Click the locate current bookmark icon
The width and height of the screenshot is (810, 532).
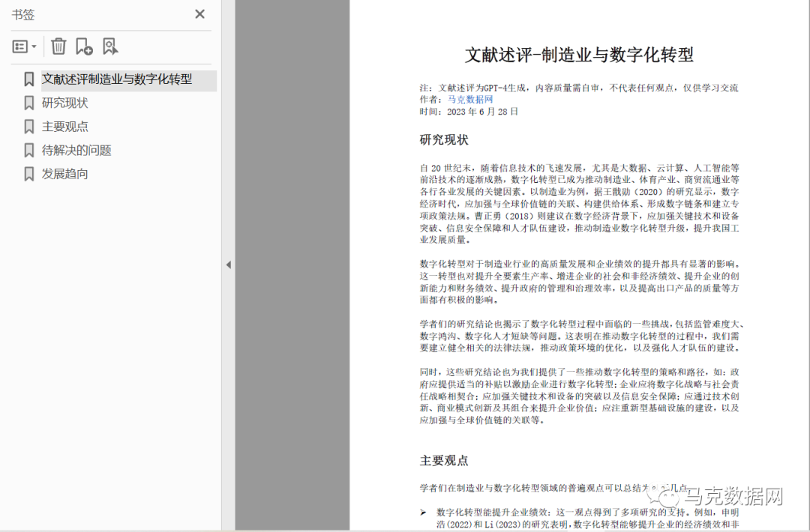[x=111, y=46]
